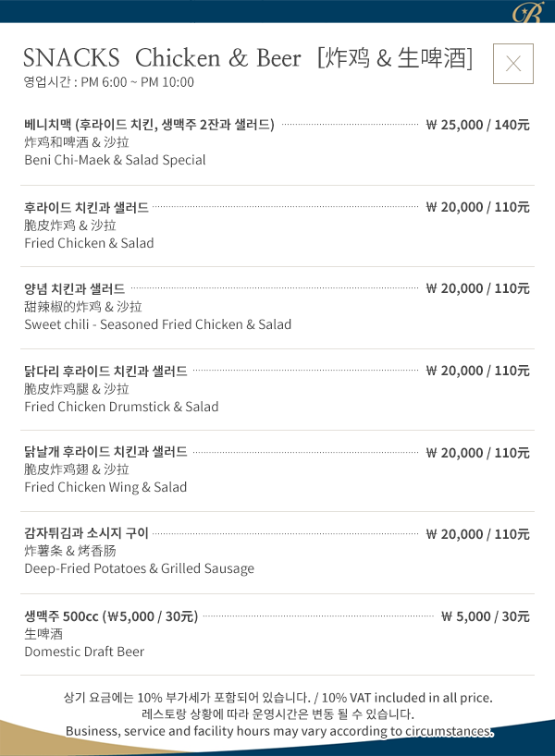The image size is (555, 756).
Task: Click Sweet chili Seasoned Fried Chicken text
Action: (158, 324)
